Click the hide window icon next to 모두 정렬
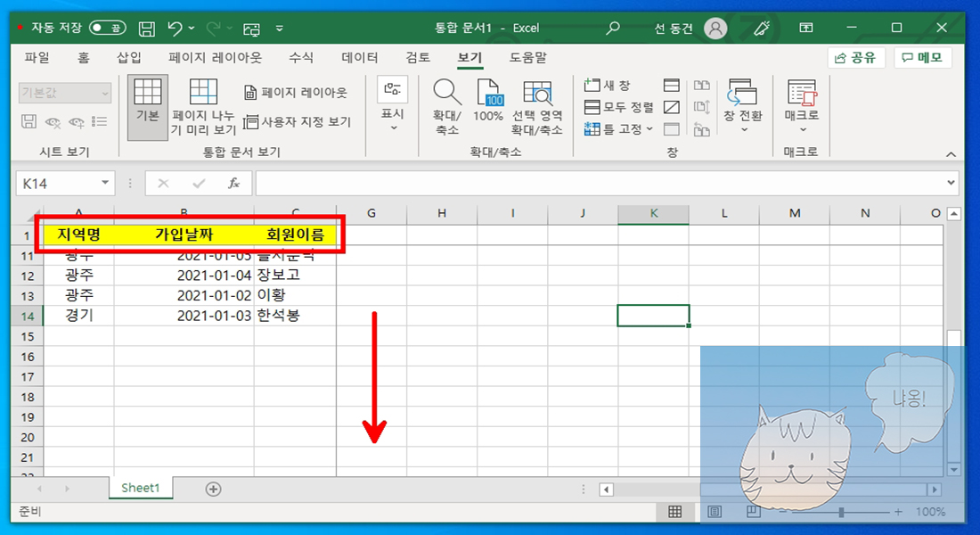 [x=672, y=107]
